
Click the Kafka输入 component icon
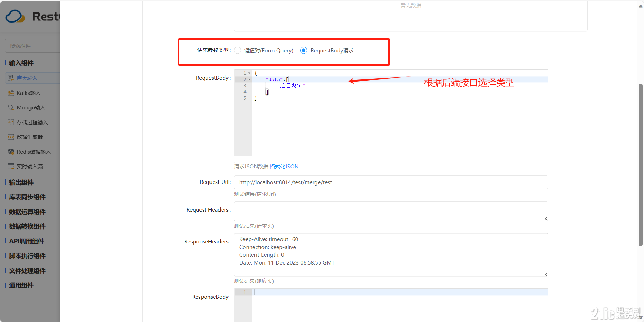point(11,93)
